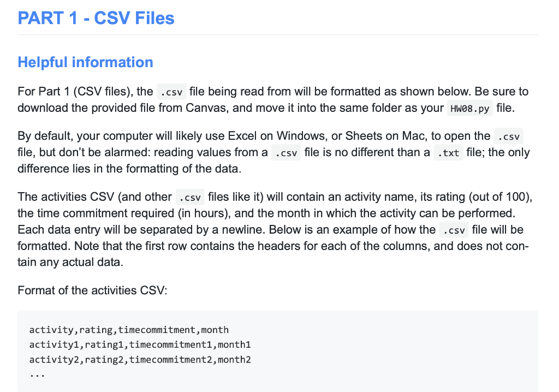
Task: Click the ellipsis line in code block
Action: pos(37,375)
